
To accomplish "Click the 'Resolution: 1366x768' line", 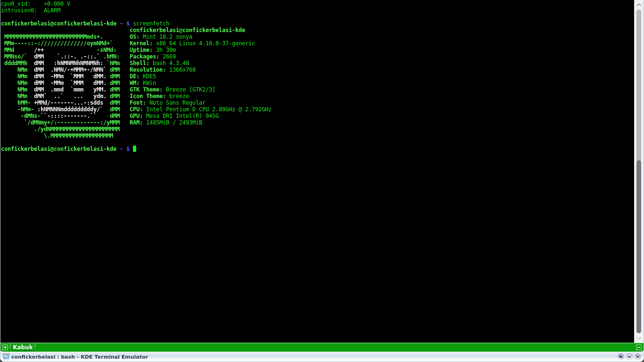I will pos(163,70).
